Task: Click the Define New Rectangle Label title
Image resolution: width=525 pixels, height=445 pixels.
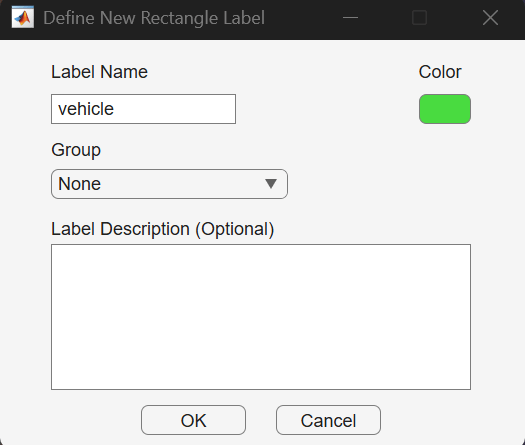Action: tap(154, 18)
